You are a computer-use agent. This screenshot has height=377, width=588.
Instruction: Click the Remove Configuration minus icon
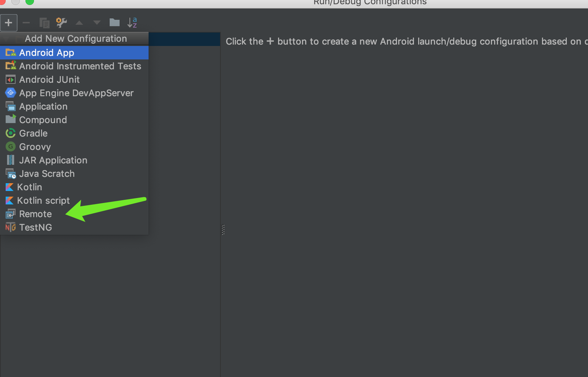coord(26,23)
